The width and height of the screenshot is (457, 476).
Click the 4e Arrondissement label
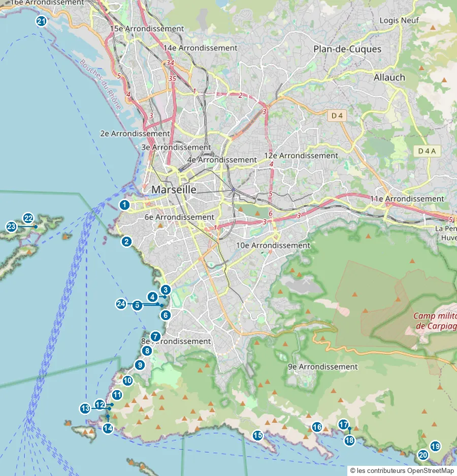pyautogui.click(x=222, y=160)
